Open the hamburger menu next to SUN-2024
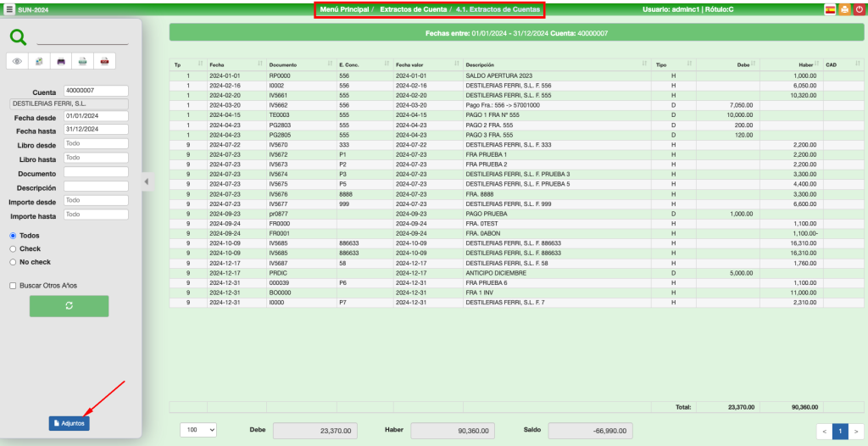This screenshot has height=446, width=868. click(9, 9)
